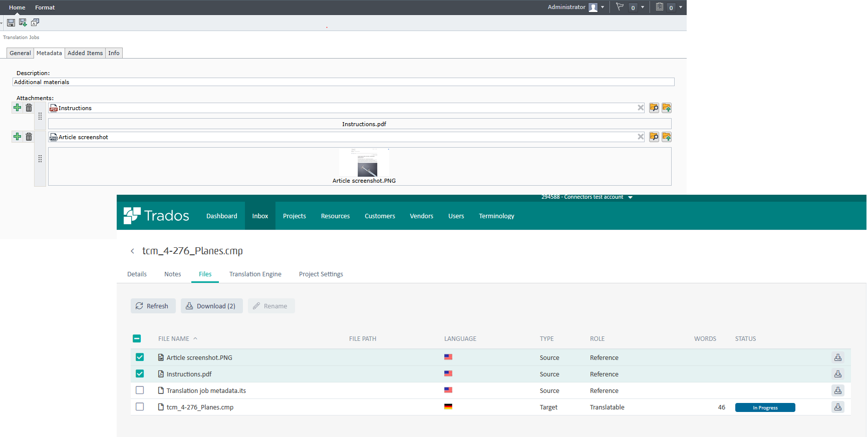Upload a file for the Article screenshot attachment
The height and width of the screenshot is (437, 868).
pos(666,137)
